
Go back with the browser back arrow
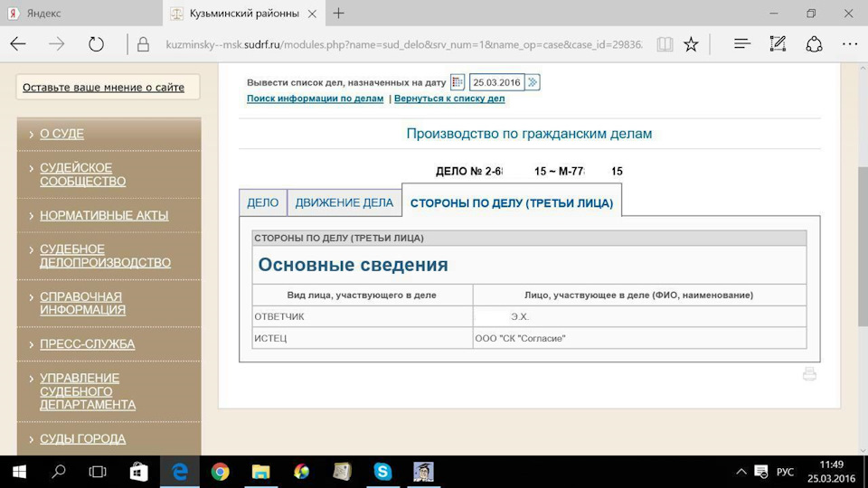pyautogui.click(x=18, y=44)
